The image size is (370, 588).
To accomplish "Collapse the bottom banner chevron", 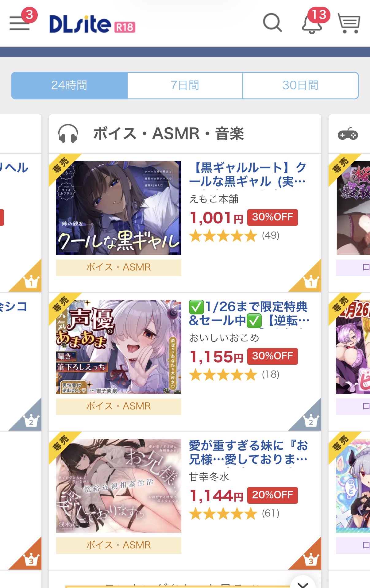I will tap(303, 582).
